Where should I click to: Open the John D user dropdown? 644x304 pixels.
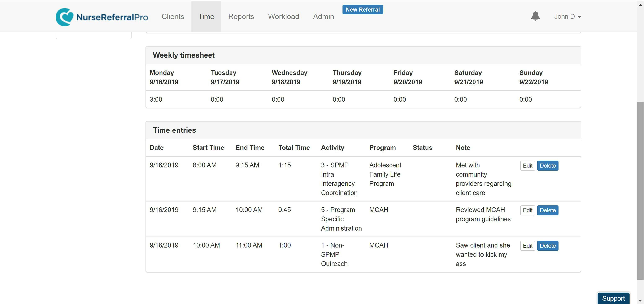pos(567,17)
